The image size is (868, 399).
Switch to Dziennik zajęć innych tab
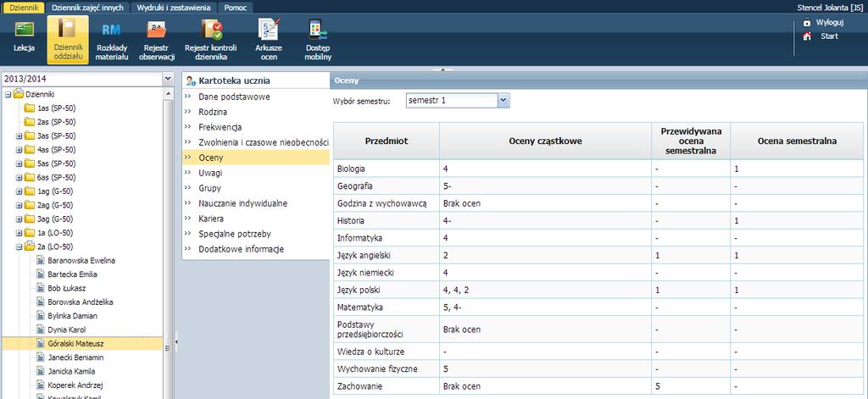(x=87, y=8)
